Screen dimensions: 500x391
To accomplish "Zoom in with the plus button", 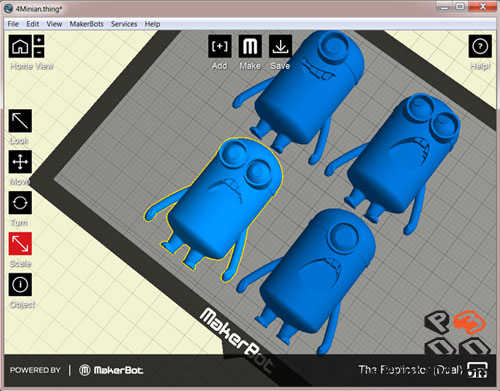I will pos(39,40).
